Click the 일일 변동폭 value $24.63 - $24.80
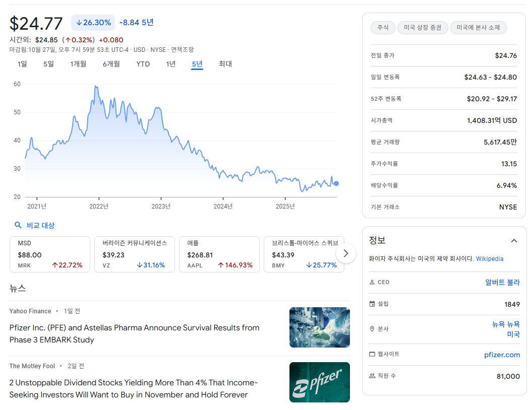This screenshot has width=532, height=410. click(491, 77)
